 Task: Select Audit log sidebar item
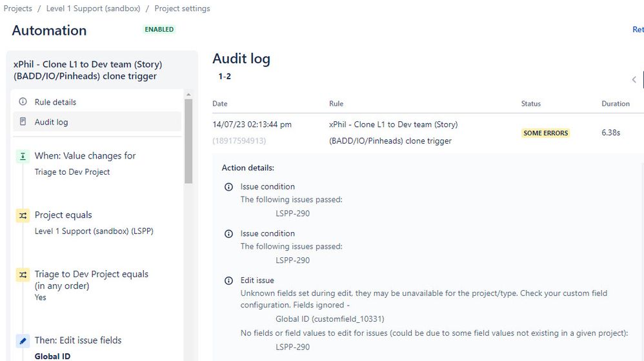tap(97, 122)
